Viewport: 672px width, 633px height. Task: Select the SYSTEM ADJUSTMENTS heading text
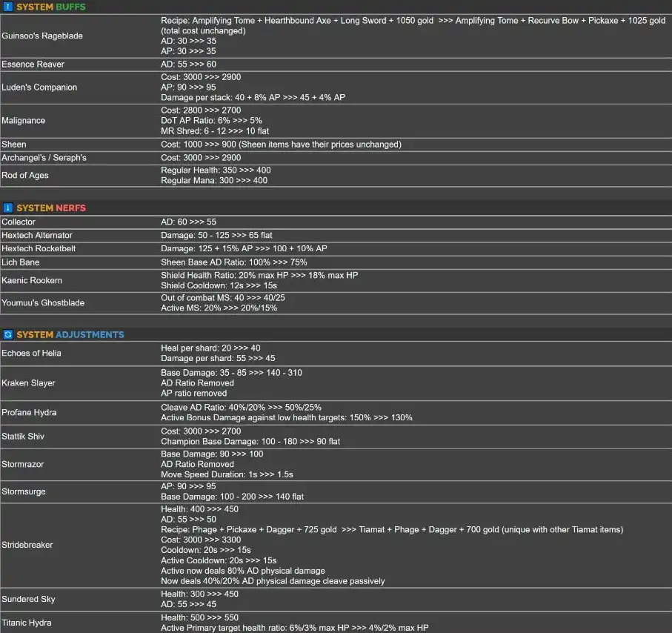pyautogui.click(x=70, y=334)
